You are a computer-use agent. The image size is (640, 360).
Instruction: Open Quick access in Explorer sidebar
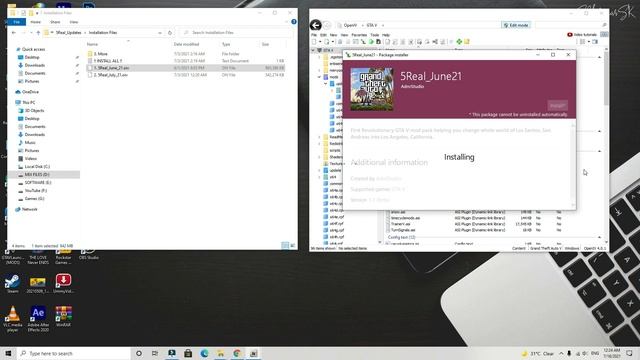point(33,49)
